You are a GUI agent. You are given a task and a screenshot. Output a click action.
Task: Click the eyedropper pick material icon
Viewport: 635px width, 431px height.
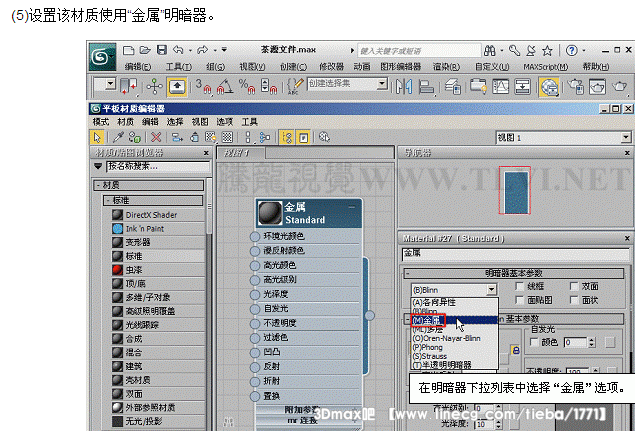(118, 137)
